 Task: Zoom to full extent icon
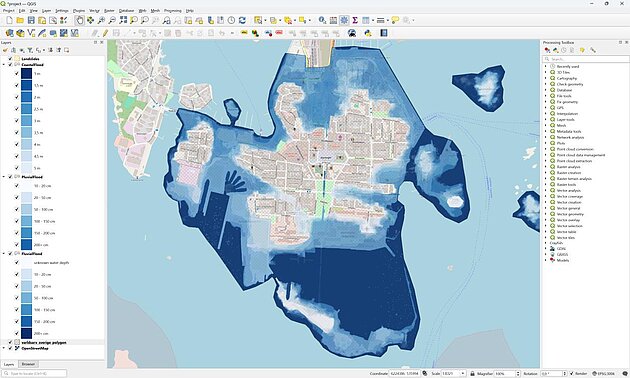click(x=123, y=20)
